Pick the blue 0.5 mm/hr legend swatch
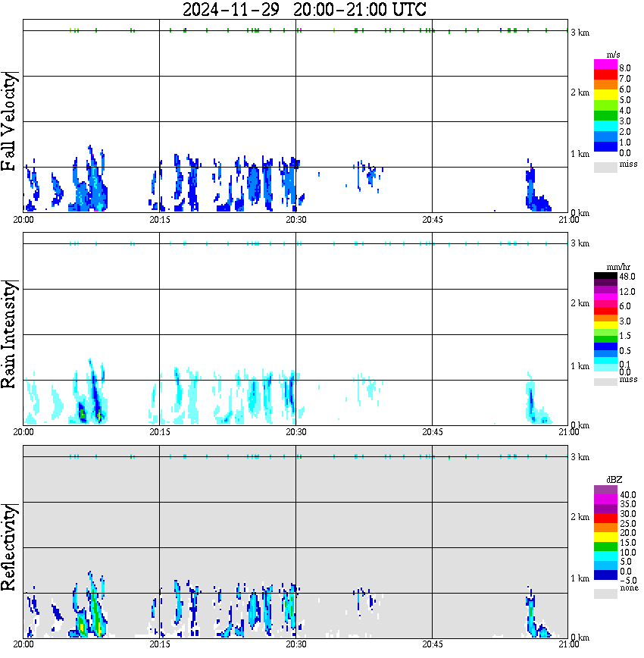644x658 pixels. [x=605, y=346]
